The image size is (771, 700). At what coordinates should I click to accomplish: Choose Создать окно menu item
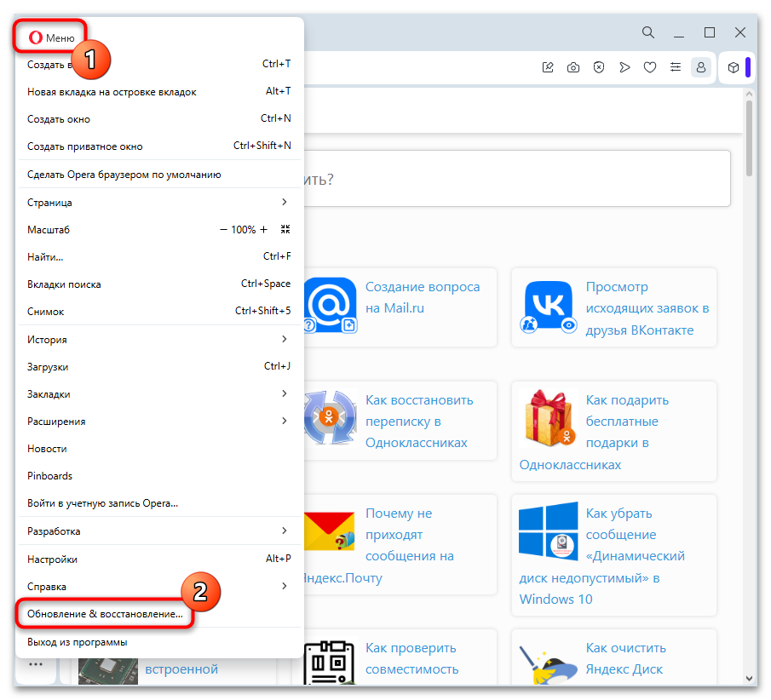pyautogui.click(x=159, y=119)
